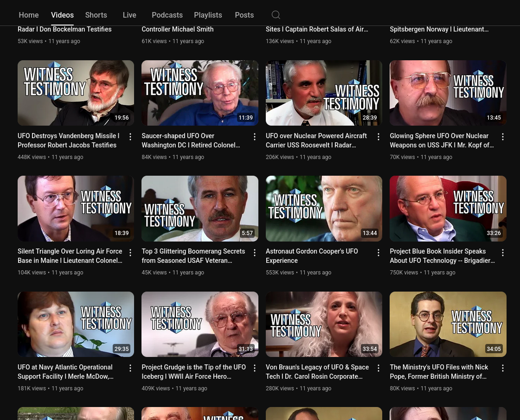Open 'Project Grudge is the Tip' title
Viewport: 520px width, 420px height.
(194, 372)
